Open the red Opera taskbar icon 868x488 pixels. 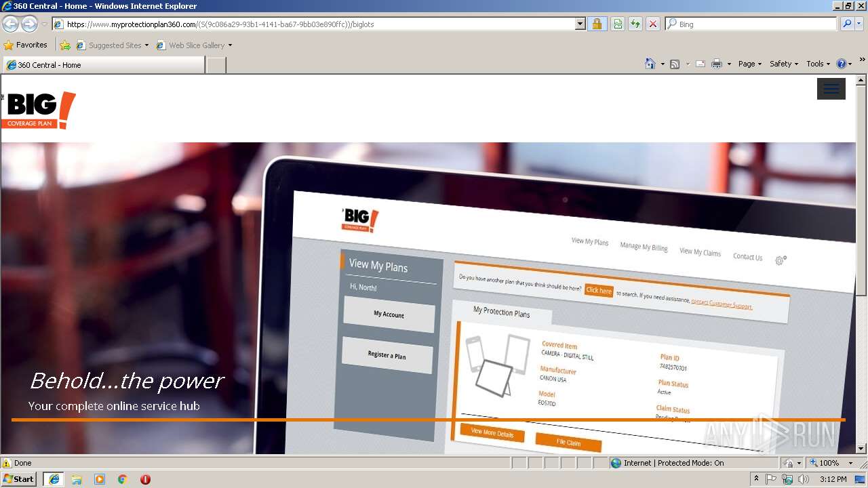pos(145,479)
